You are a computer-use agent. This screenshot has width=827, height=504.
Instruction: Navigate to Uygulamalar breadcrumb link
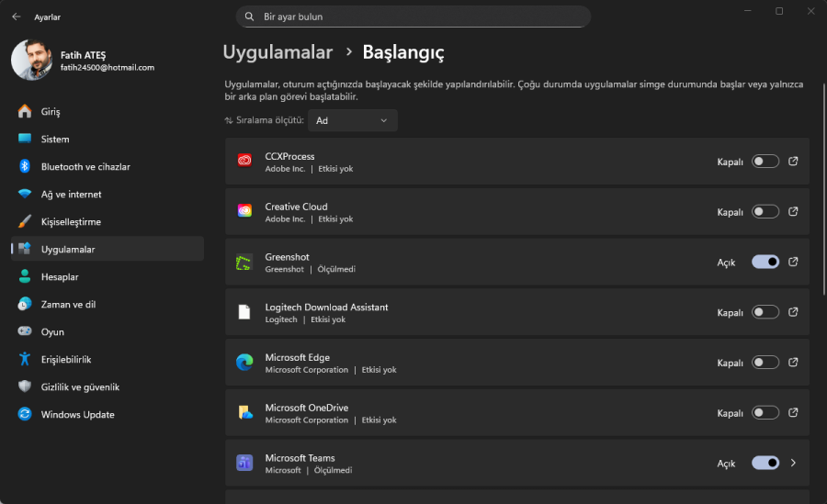point(278,52)
